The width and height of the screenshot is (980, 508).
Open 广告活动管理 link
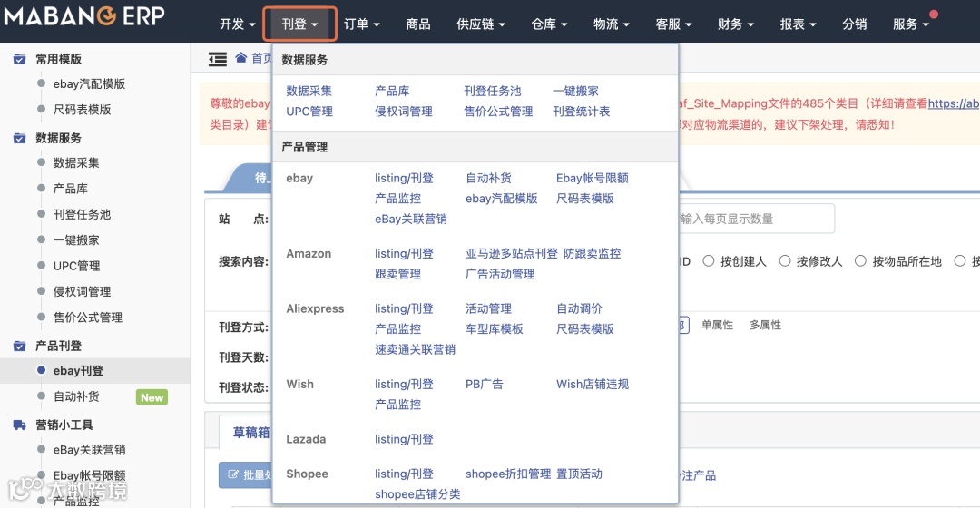[x=500, y=274]
